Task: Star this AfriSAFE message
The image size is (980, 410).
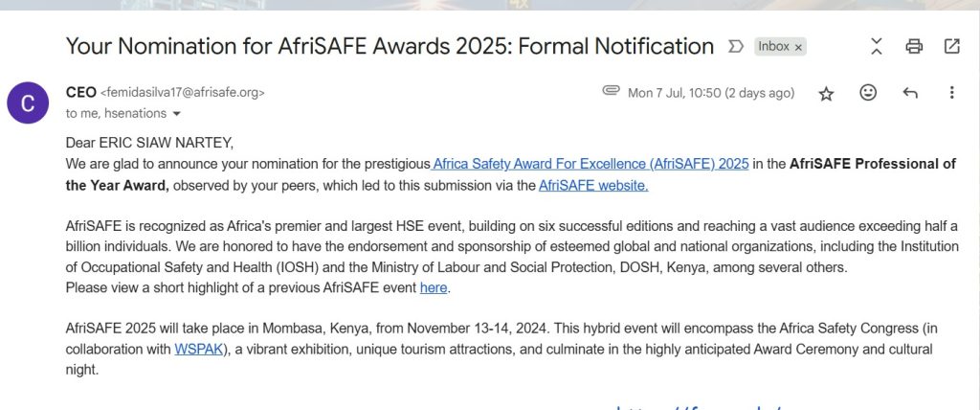Action: (x=826, y=93)
